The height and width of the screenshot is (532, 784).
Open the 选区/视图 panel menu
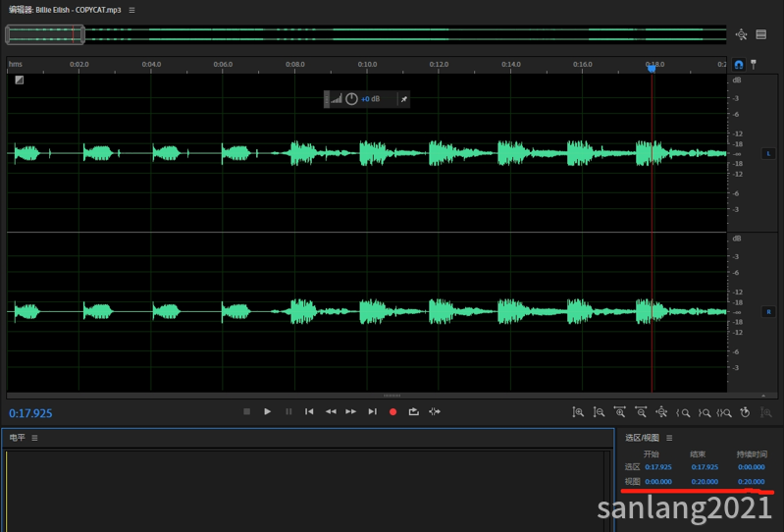(x=669, y=438)
